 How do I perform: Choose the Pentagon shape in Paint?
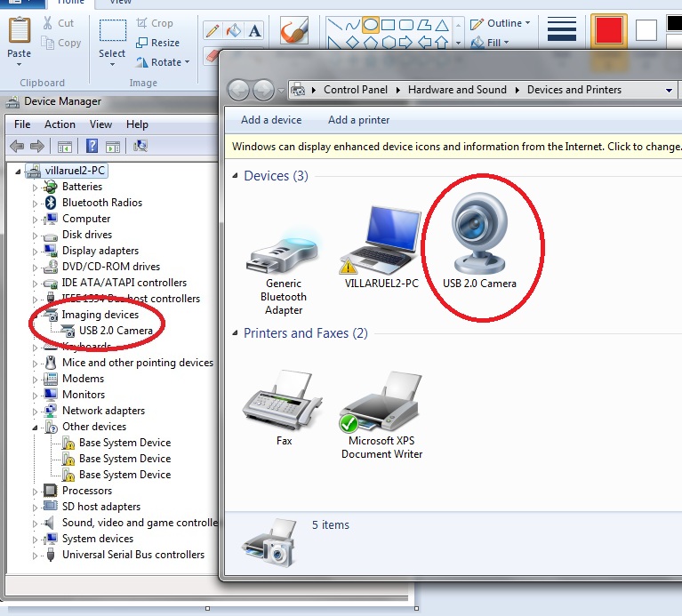(371, 43)
